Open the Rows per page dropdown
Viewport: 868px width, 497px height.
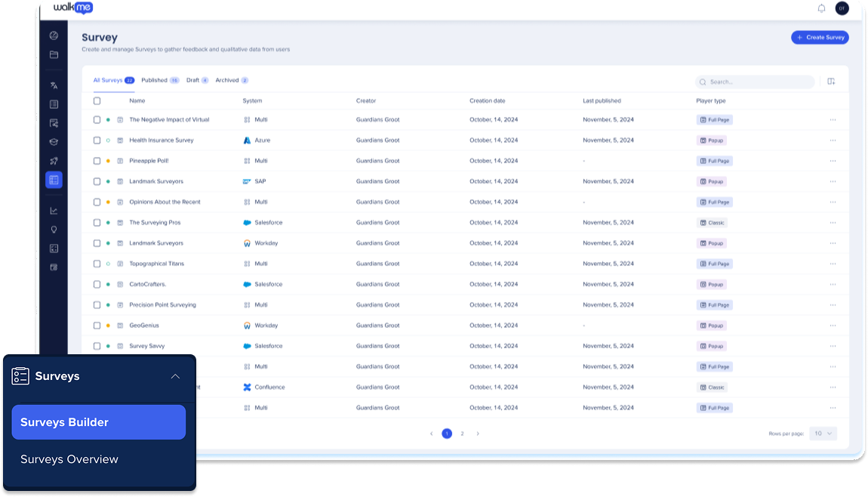tap(823, 434)
